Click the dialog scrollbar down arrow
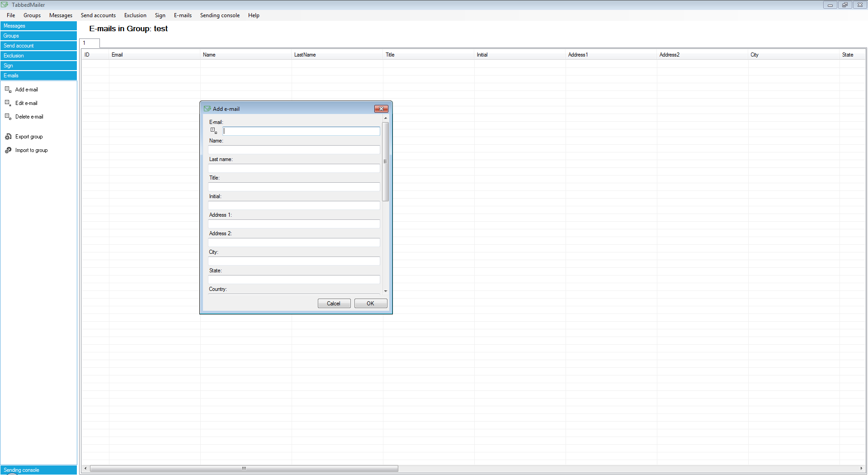 coord(386,291)
